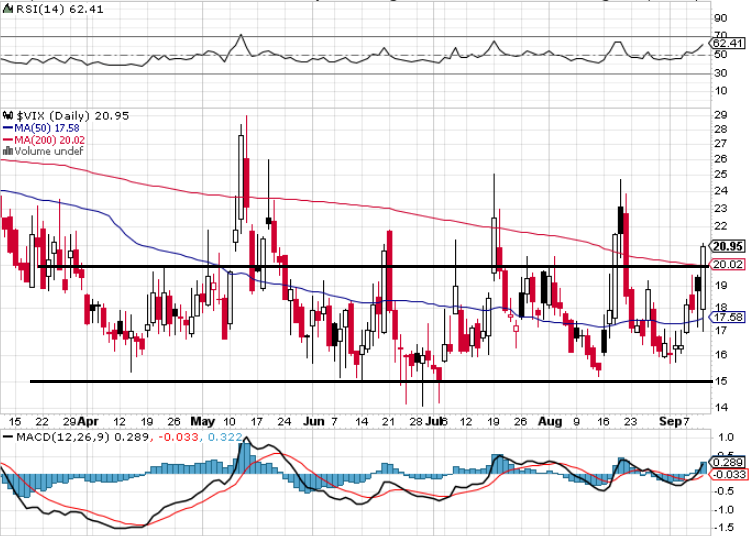The height and width of the screenshot is (536, 754).
Task: Click the blue MA(50) legend line
Action: coord(8,128)
